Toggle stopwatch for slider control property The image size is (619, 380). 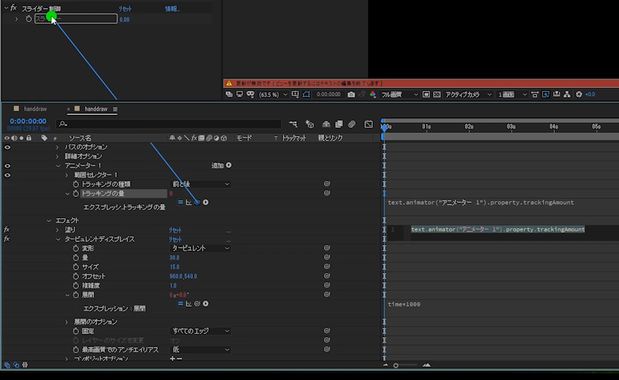[x=28, y=19]
